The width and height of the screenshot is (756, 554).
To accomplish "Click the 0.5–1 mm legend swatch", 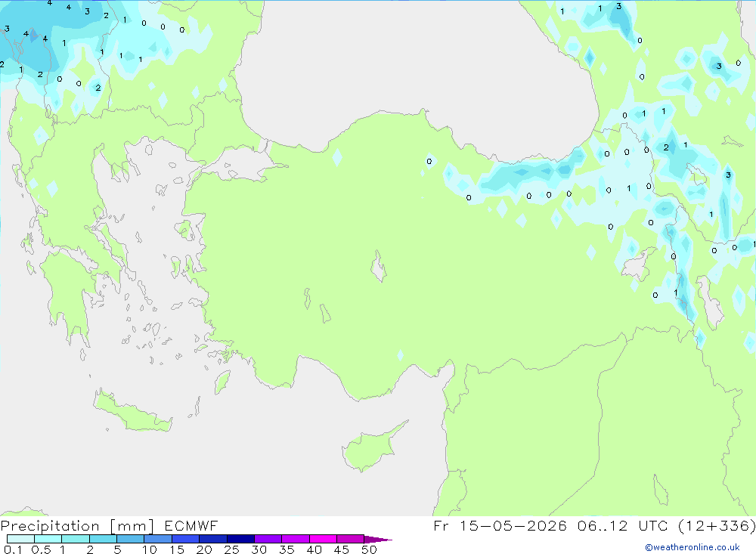I will [48, 539].
